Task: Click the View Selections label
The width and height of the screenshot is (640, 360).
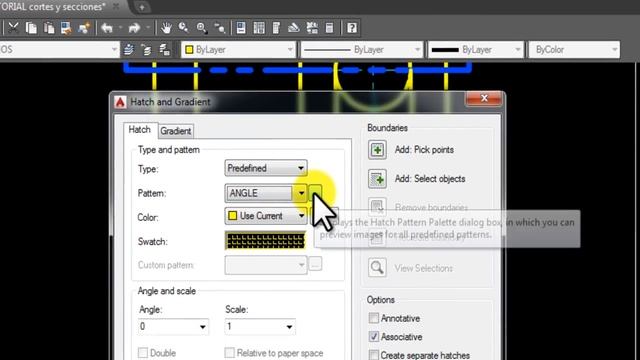Action: coord(424,268)
